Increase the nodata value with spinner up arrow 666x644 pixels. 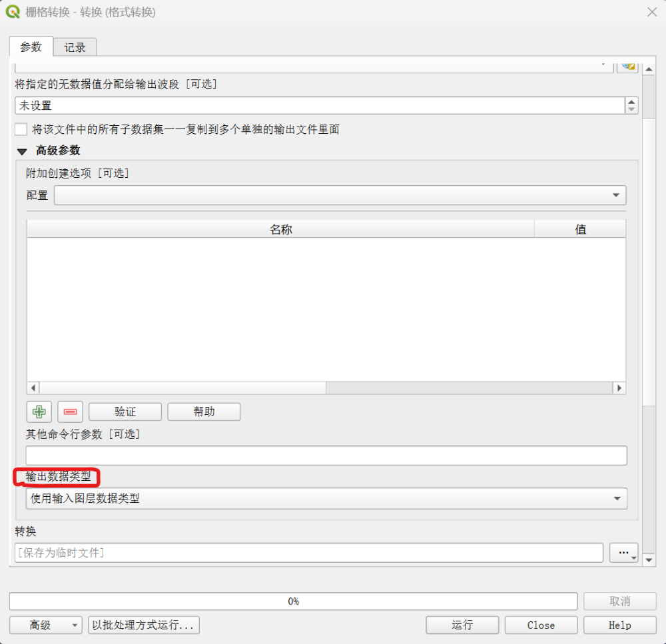click(x=631, y=102)
